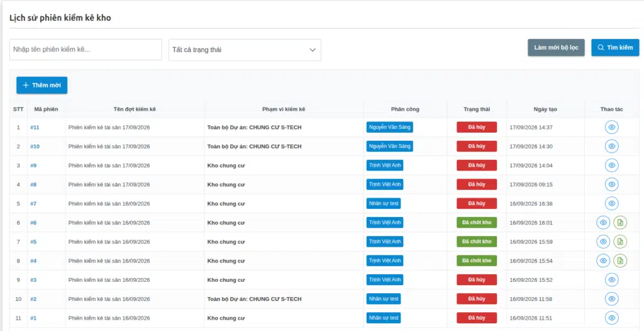Open the 'Tất cả trạng thái' status dropdown
Viewport: 644px width, 331px height.
pos(245,50)
